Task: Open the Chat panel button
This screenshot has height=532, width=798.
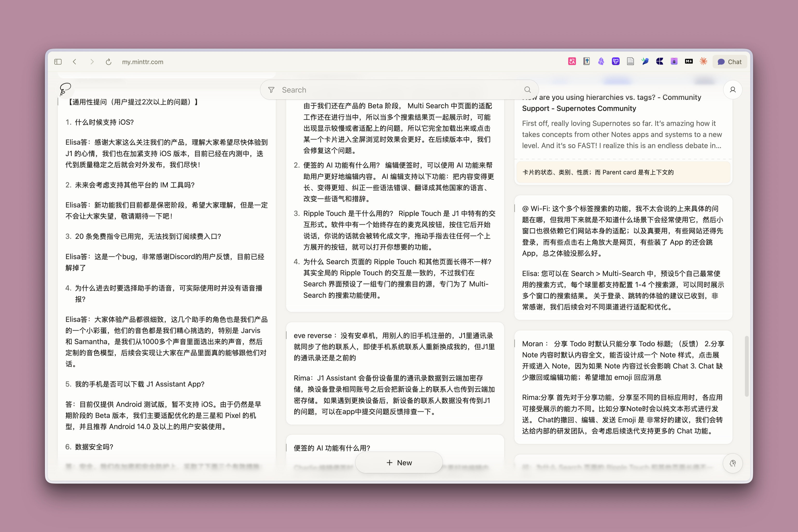Action: click(x=730, y=62)
